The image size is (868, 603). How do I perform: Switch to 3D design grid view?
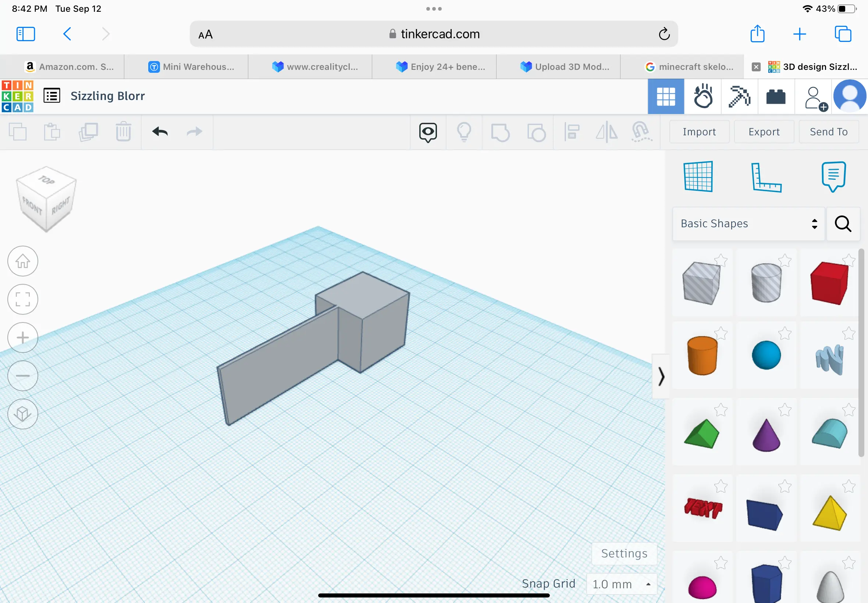coord(666,96)
